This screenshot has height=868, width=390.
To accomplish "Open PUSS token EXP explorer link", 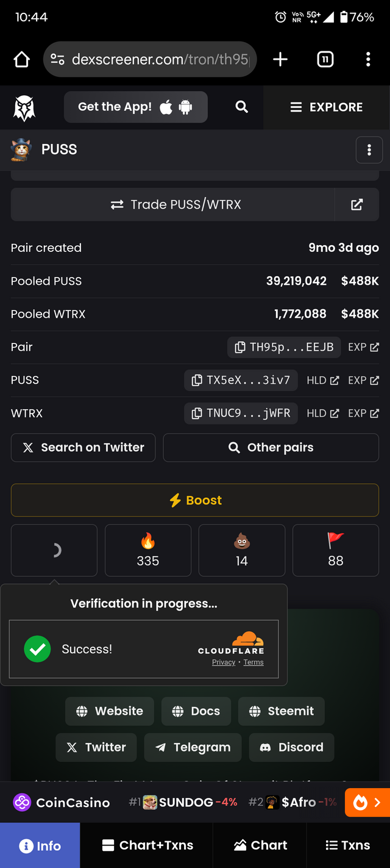I will (364, 380).
